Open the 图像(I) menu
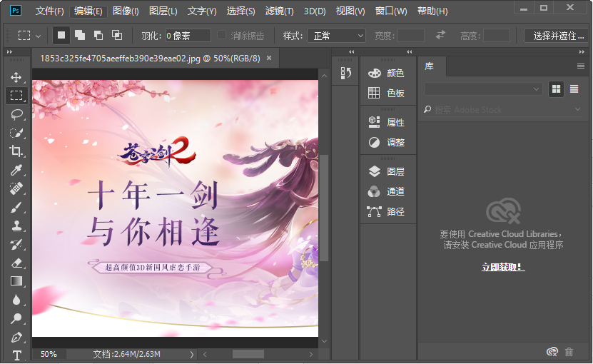Viewport: 593px width, 364px height. (x=126, y=11)
